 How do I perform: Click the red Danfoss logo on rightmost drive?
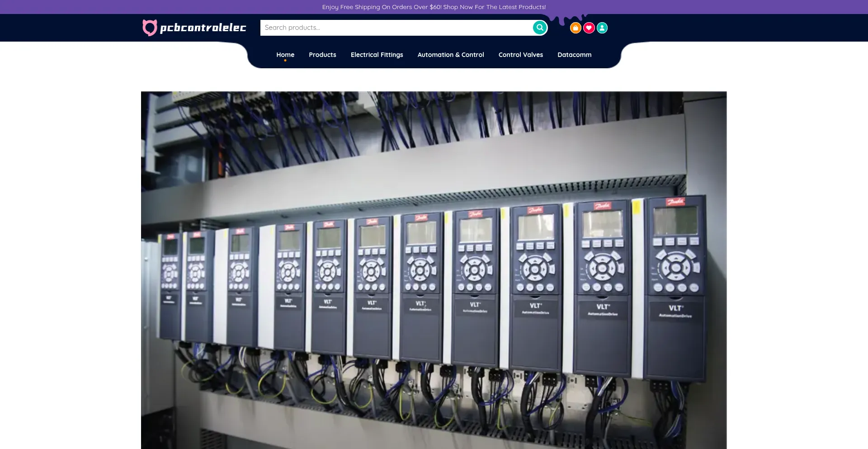pyautogui.click(x=675, y=202)
